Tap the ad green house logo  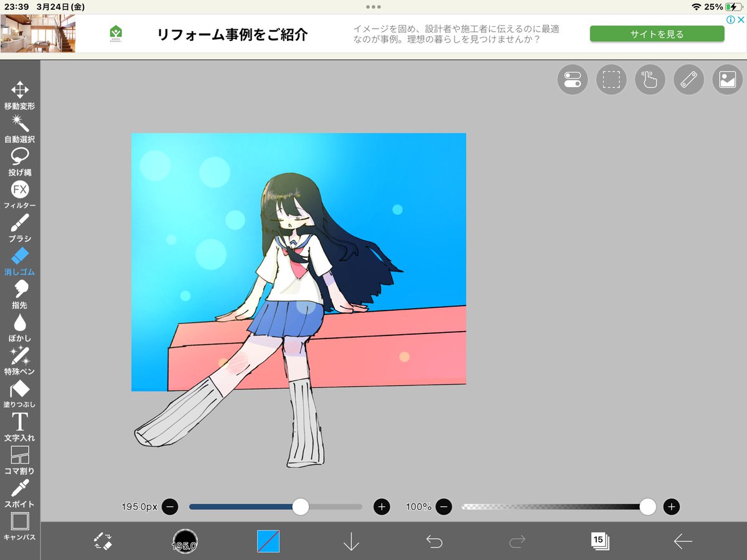coord(115,32)
